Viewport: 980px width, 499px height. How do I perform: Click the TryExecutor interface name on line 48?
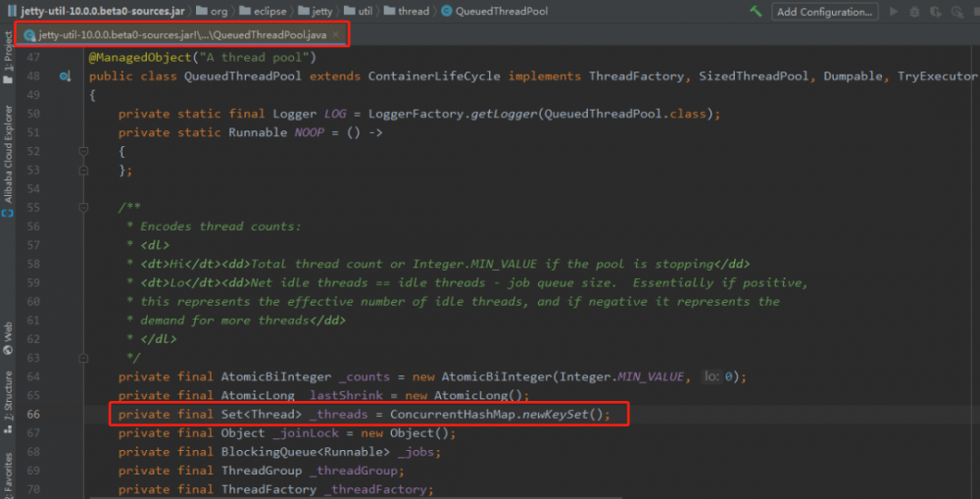[938, 76]
